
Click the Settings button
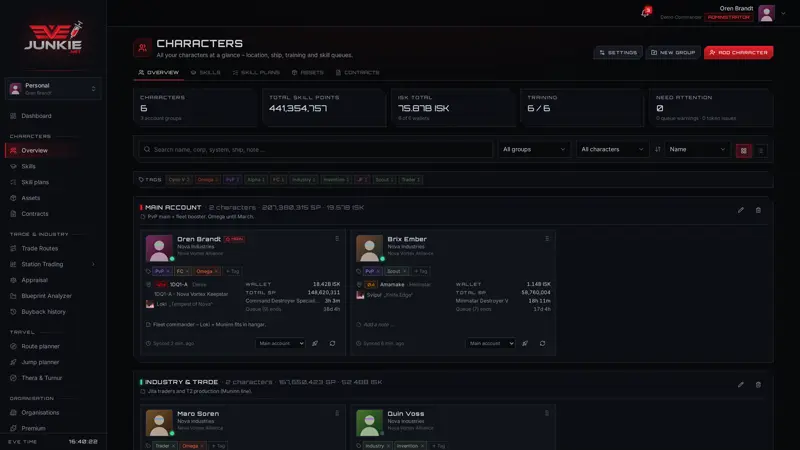coord(618,53)
